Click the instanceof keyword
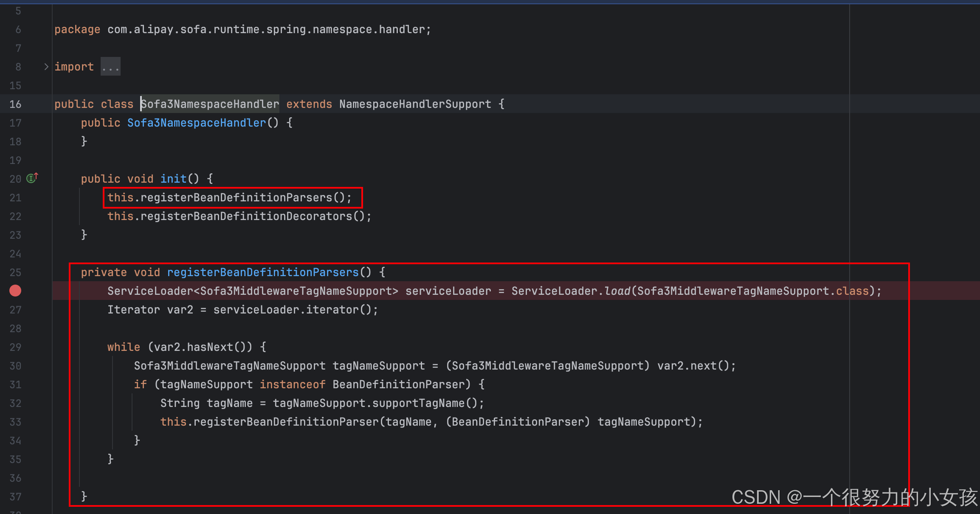 pyautogui.click(x=293, y=384)
